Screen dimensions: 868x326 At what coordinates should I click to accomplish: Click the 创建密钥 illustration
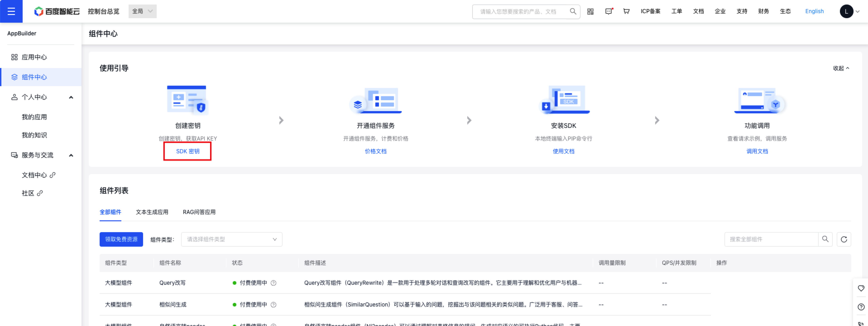coord(188,100)
